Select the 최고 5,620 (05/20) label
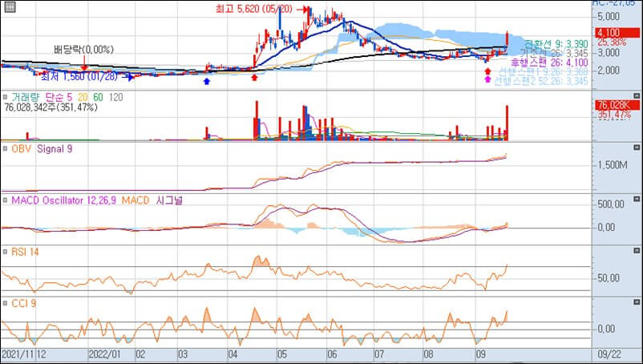The image size is (643, 364). (254, 9)
